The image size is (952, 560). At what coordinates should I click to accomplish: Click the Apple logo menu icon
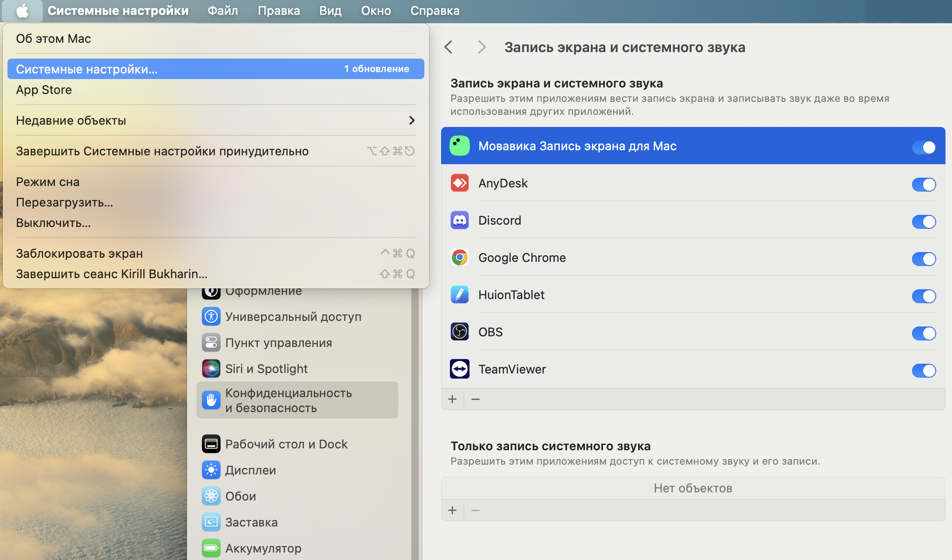[22, 11]
